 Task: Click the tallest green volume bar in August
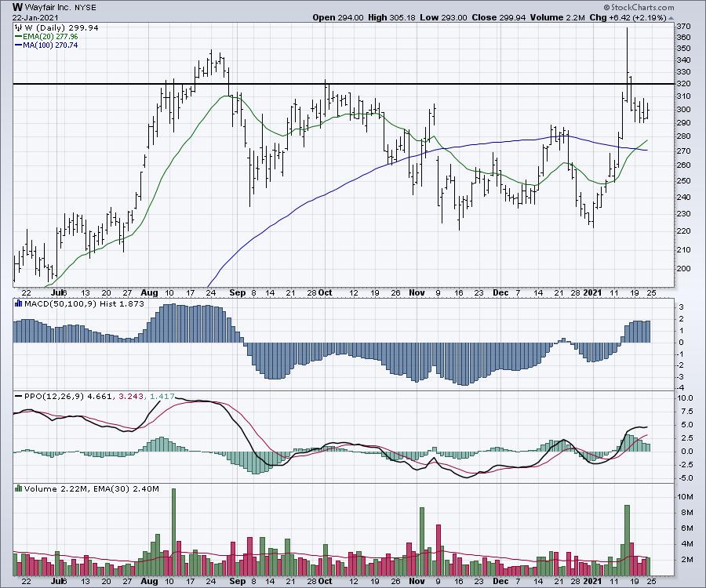tap(174, 532)
